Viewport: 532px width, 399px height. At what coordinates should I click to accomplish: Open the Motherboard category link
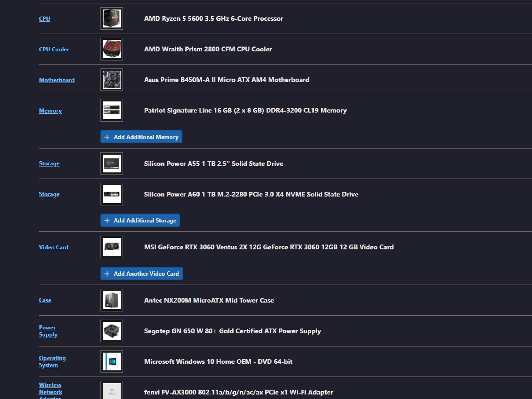[x=57, y=80]
